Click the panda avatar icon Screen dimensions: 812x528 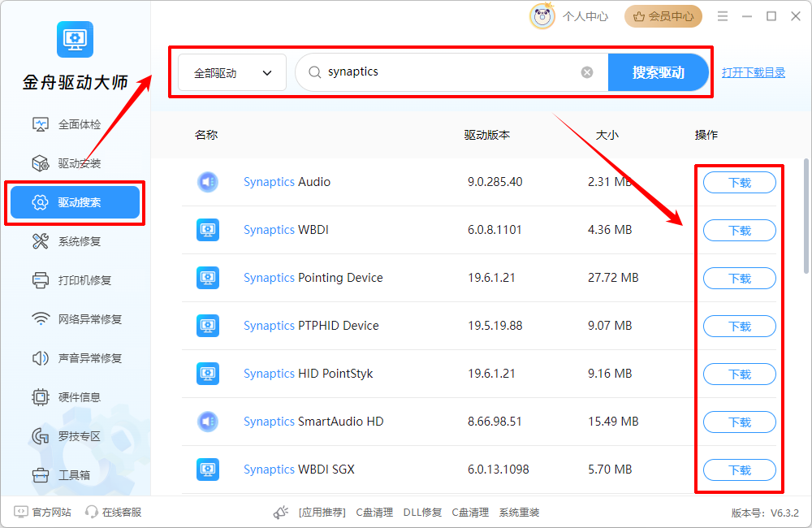542,16
